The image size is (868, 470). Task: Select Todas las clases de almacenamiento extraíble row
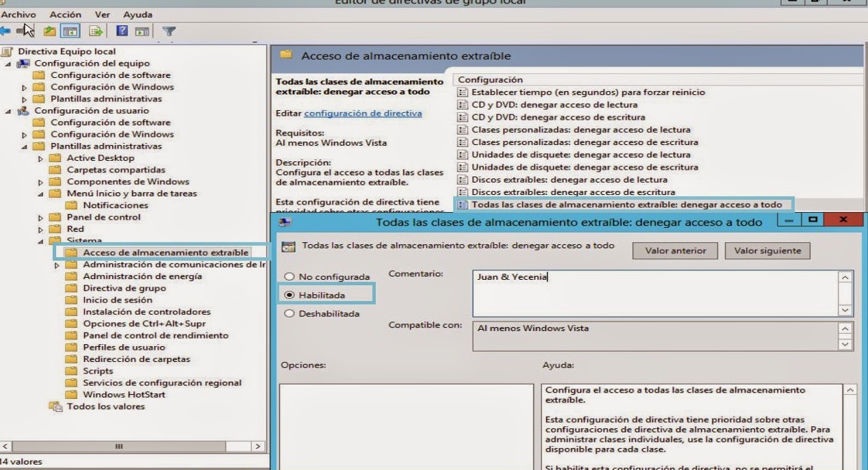point(626,205)
